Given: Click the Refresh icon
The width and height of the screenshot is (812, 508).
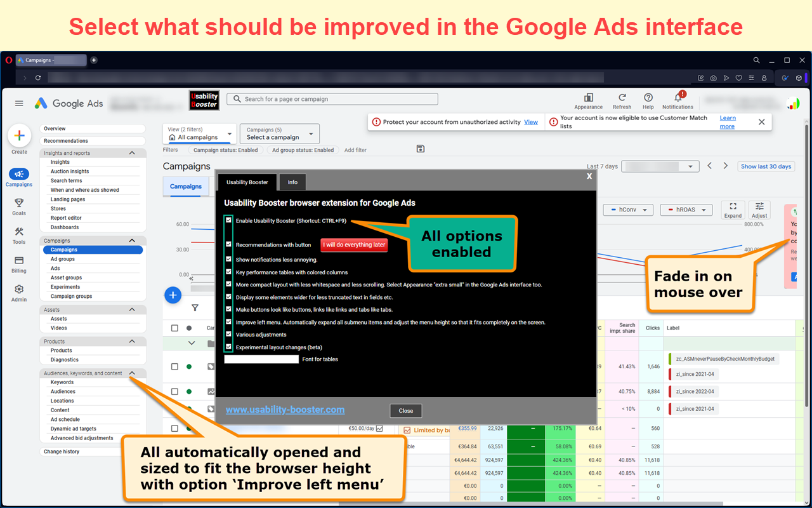Looking at the screenshot, I should coord(622,98).
